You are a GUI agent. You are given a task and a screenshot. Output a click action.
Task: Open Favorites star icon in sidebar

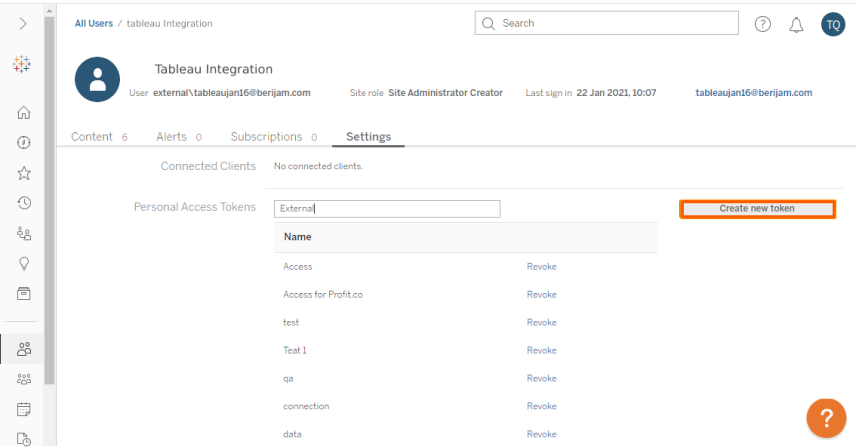23,173
